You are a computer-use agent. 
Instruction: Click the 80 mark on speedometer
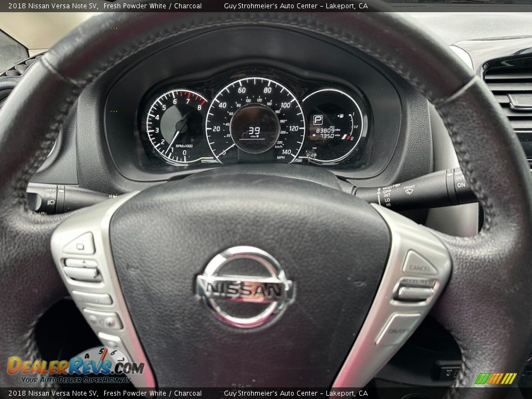pos(267,90)
